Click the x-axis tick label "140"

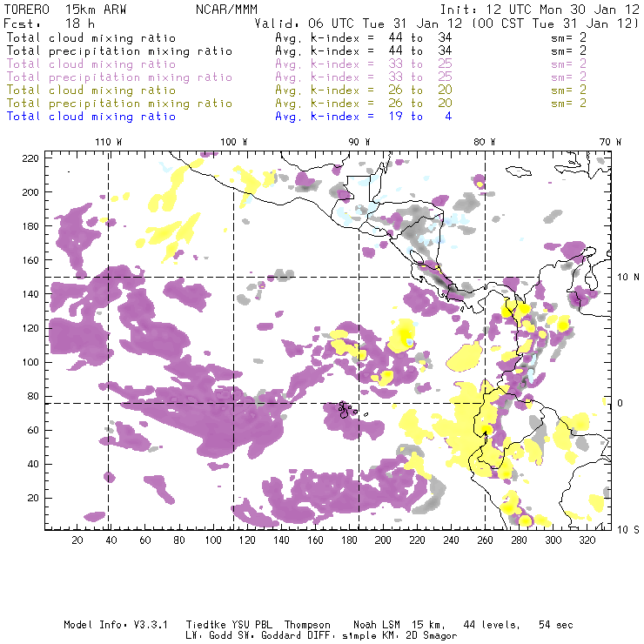(x=281, y=540)
